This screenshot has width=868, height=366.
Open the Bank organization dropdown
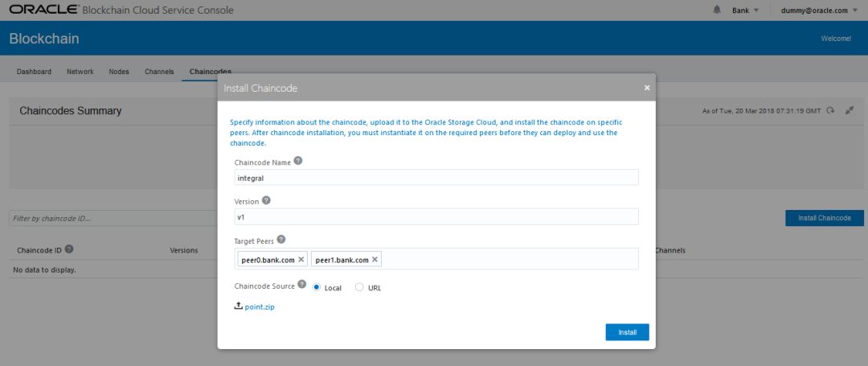pyautogui.click(x=745, y=10)
